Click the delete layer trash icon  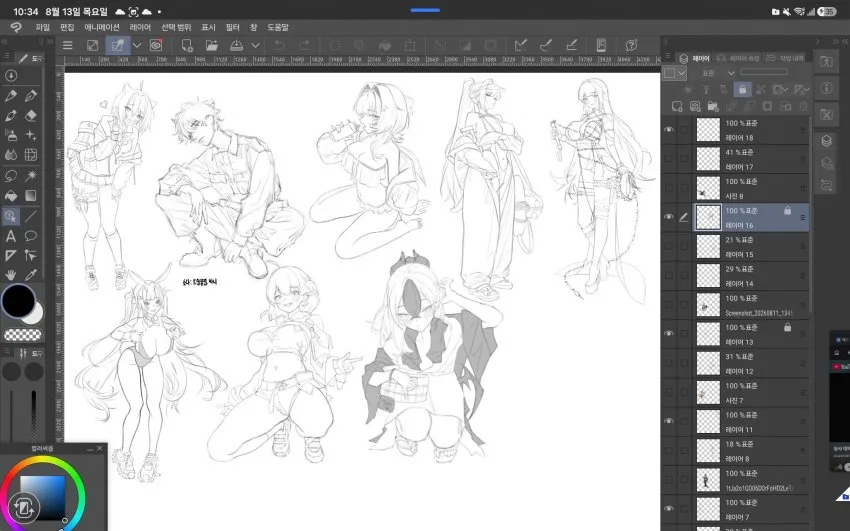tap(803, 106)
